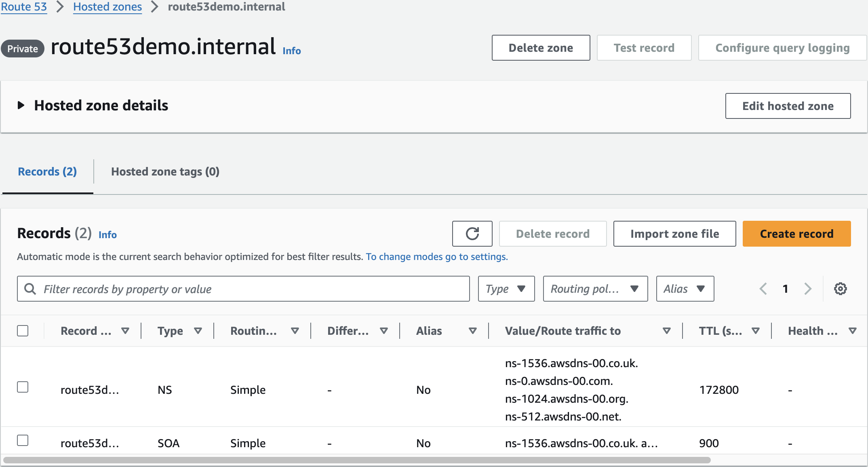The height and width of the screenshot is (467, 868).
Task: Select the Records (2) tab
Action: (x=47, y=171)
